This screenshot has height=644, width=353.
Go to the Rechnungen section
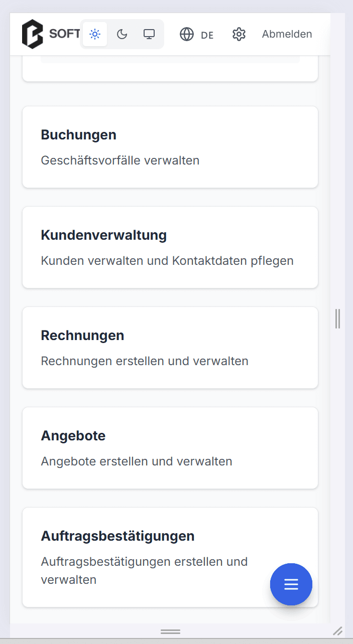[x=170, y=348]
